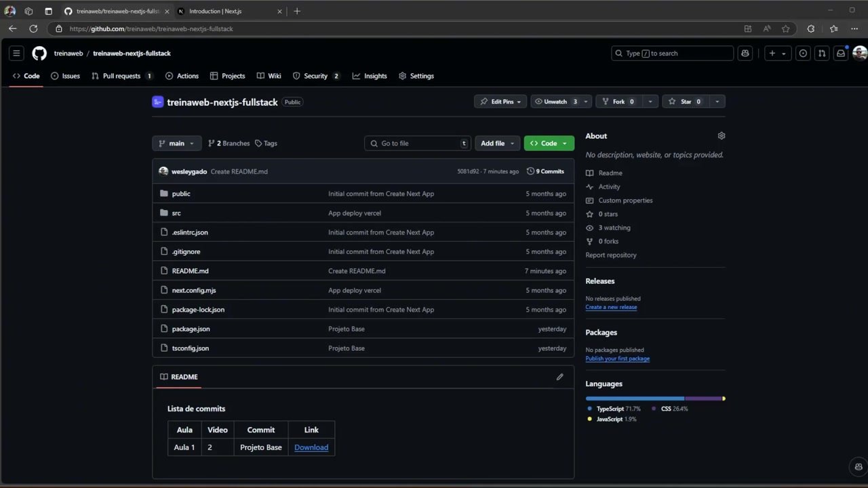Click the Download link in README table
868x488 pixels.
click(x=311, y=447)
